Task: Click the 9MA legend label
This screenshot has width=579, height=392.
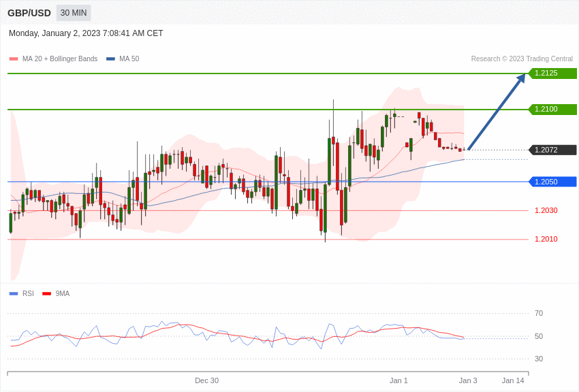Action: [63, 294]
